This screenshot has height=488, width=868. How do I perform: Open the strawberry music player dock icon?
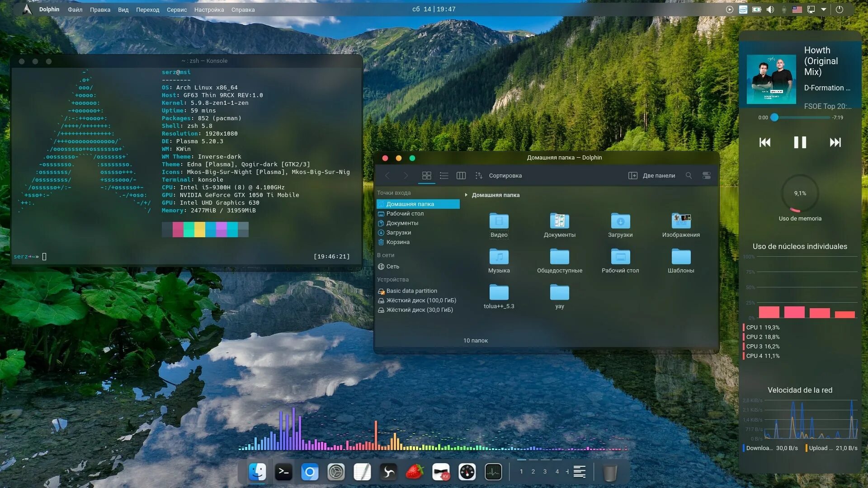click(415, 472)
